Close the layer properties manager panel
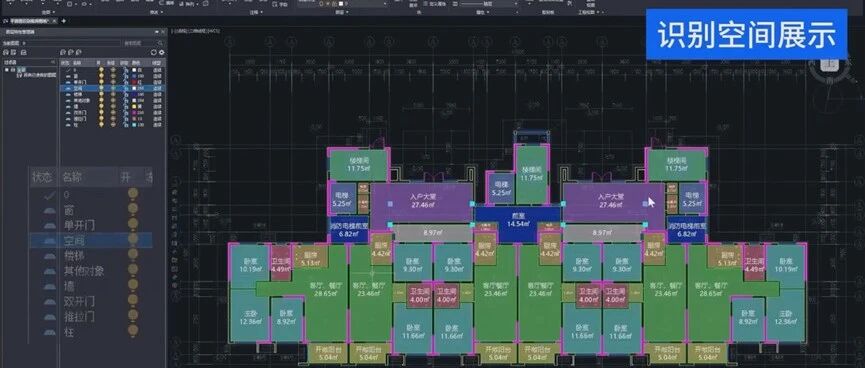This screenshot has height=368, width=865. pos(163,32)
